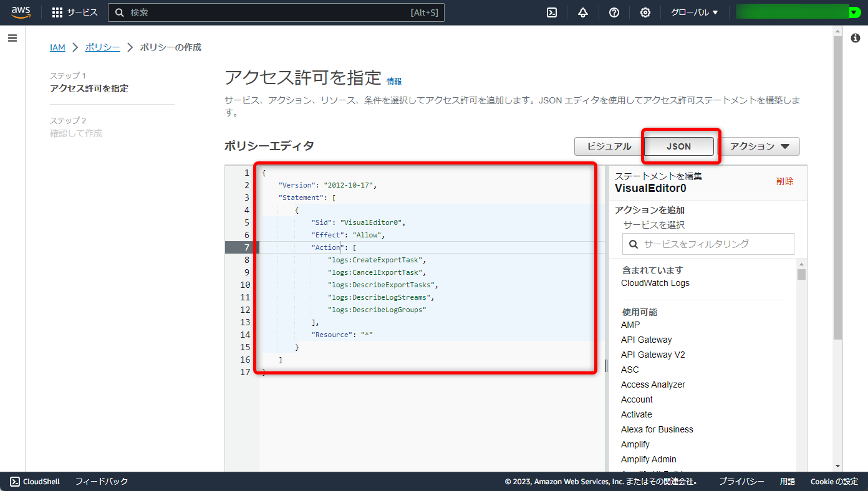
Task: Open the グローバル region selector
Action: coord(693,12)
